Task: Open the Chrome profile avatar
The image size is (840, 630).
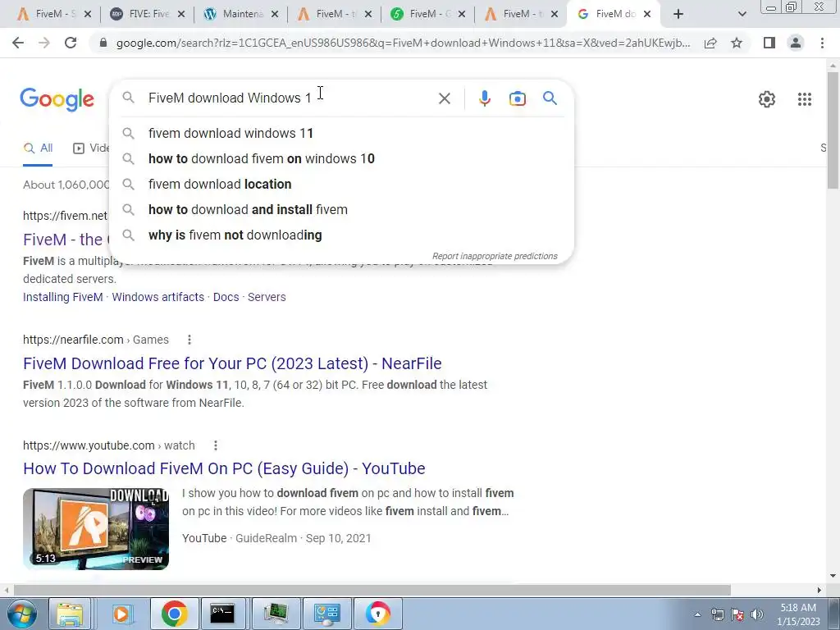Action: coord(796,43)
